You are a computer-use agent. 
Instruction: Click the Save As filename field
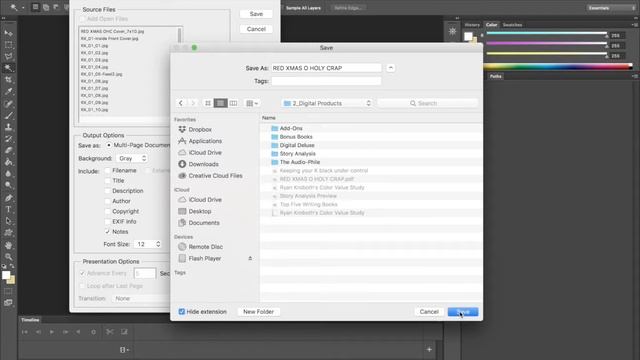pos(327,68)
